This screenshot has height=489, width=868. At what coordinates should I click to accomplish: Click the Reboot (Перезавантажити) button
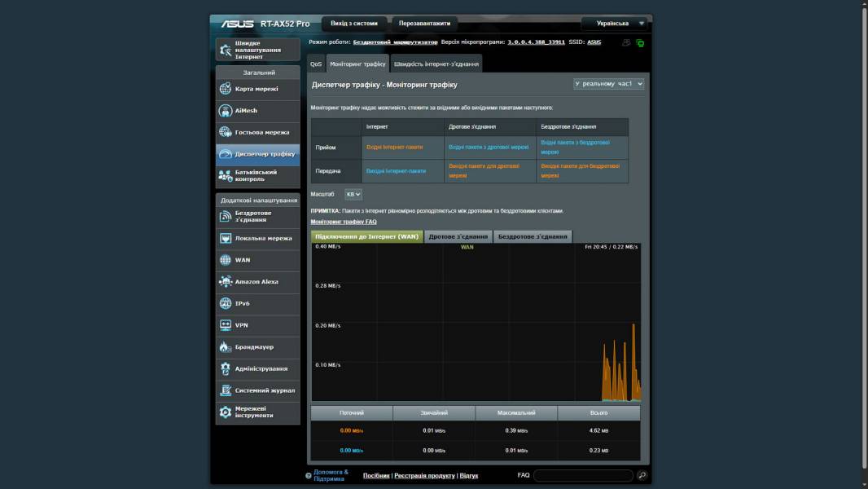coord(424,24)
